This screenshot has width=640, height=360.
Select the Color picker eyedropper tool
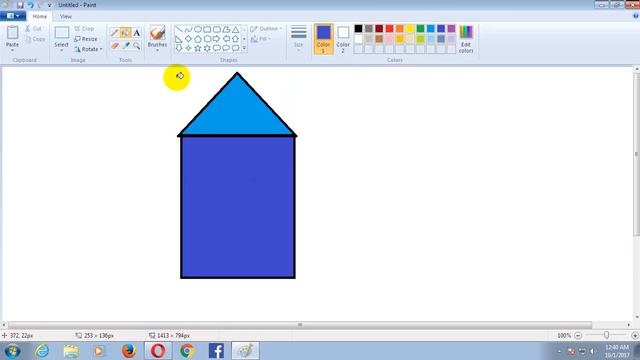126,46
